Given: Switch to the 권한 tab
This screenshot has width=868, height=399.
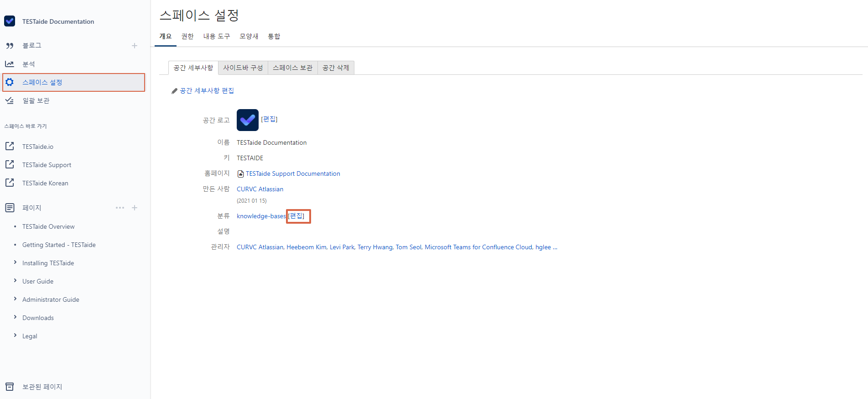Looking at the screenshot, I should [187, 37].
